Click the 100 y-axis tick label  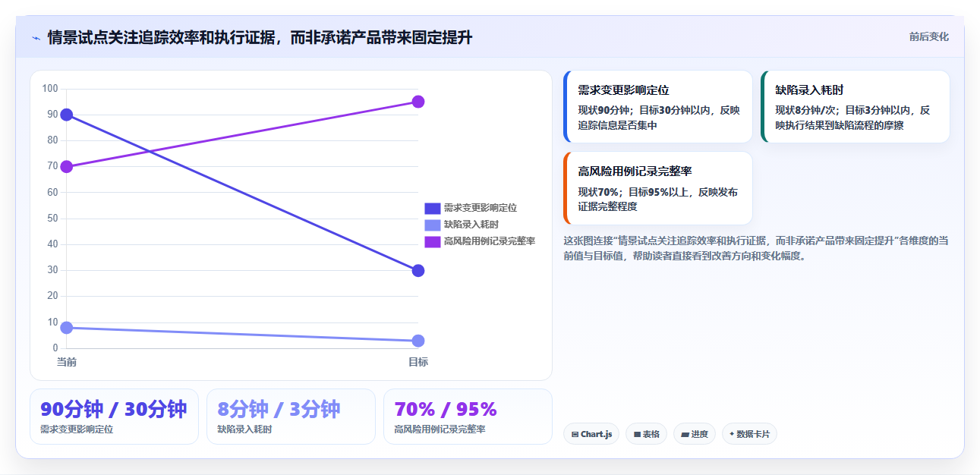(50, 89)
